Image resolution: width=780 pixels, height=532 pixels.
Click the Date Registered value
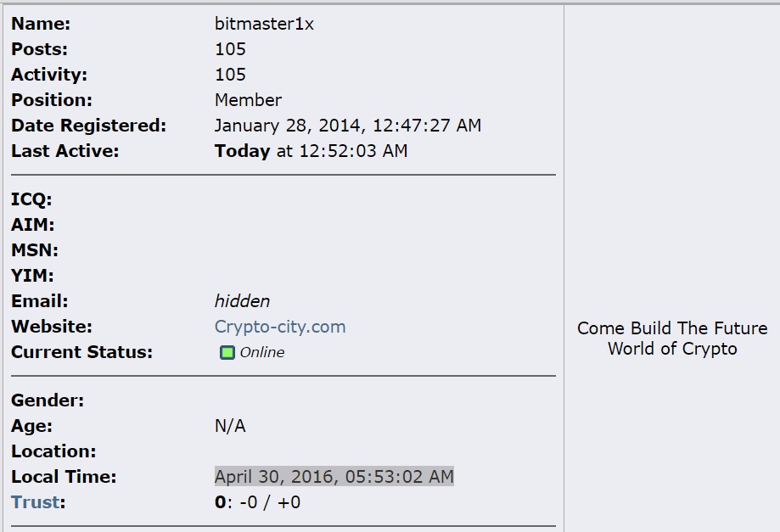click(348, 126)
